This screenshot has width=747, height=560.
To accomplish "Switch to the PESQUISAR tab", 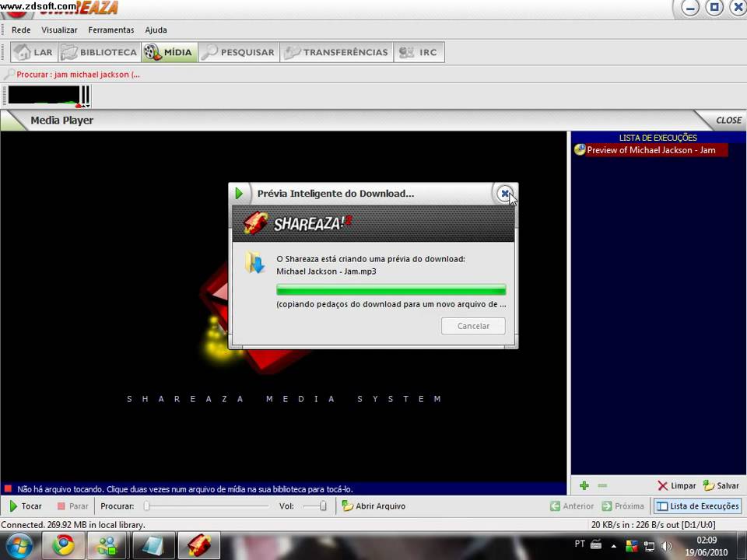I will pos(239,52).
